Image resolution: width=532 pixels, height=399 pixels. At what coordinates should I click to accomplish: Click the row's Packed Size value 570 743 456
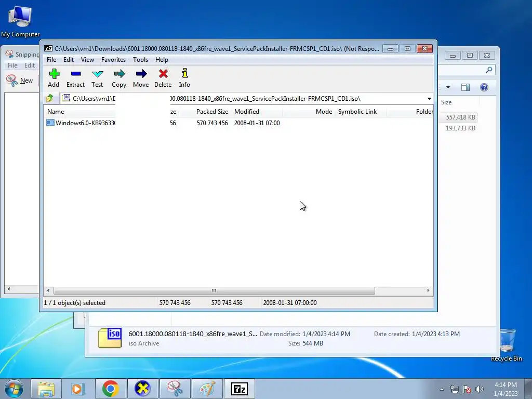click(212, 123)
